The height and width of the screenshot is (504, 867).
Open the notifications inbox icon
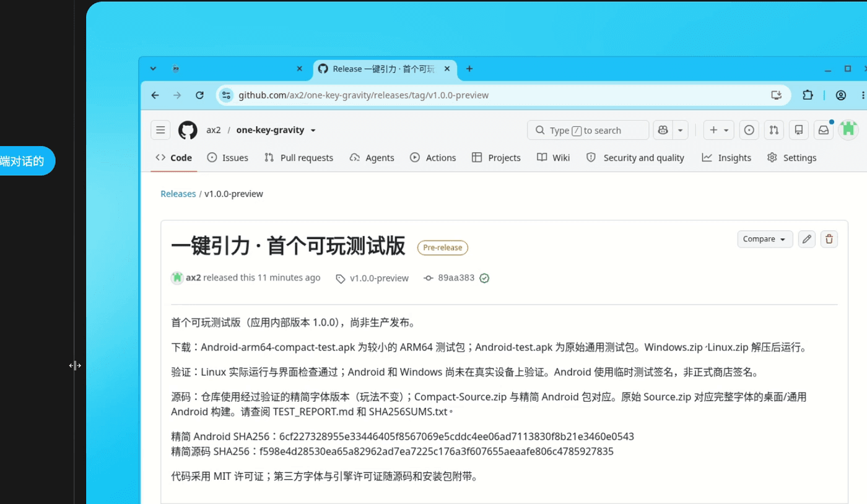click(x=824, y=130)
